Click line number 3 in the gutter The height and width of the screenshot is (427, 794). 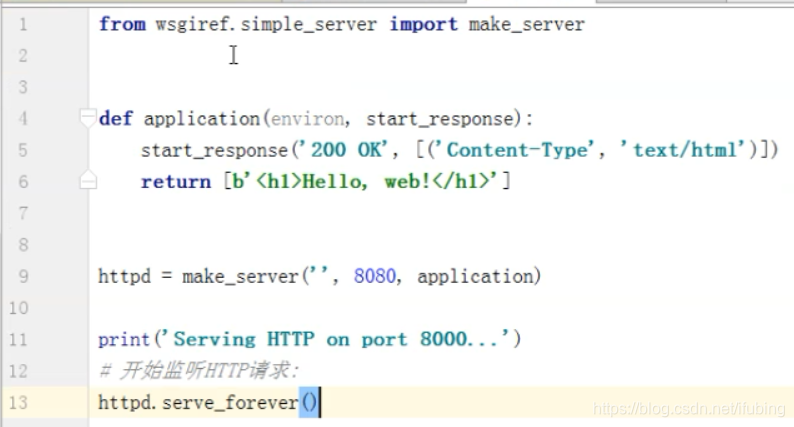tap(23, 87)
